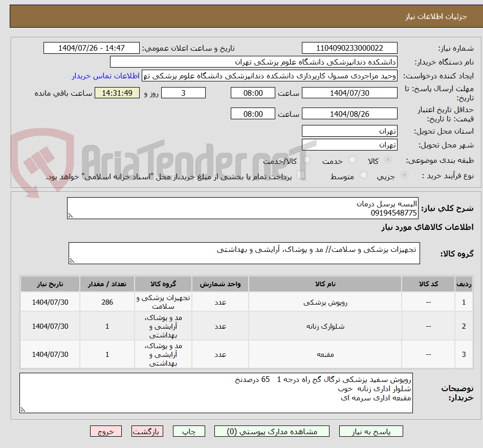Click the remaining days field showing 3
The height and width of the screenshot is (448, 483).
point(183,93)
